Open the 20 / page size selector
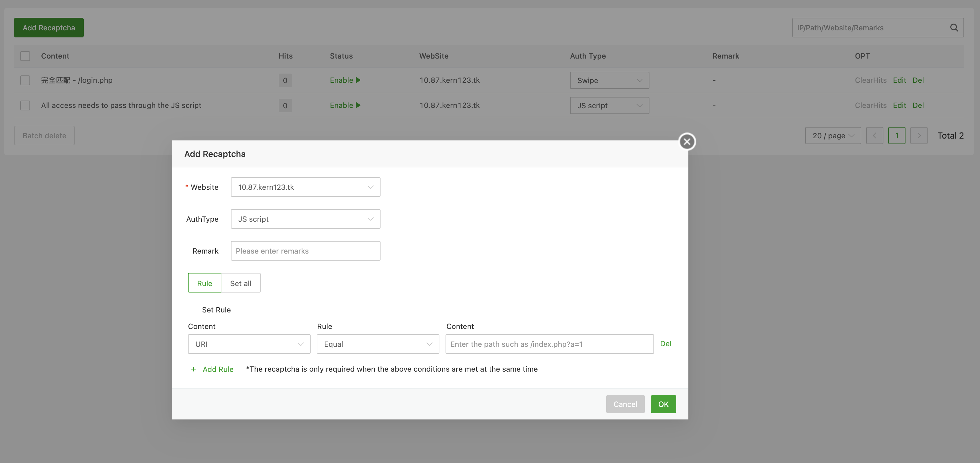Image resolution: width=980 pixels, height=463 pixels. [833, 136]
